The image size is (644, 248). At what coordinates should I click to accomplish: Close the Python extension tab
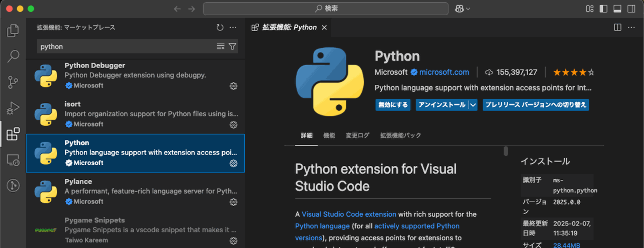(324, 27)
